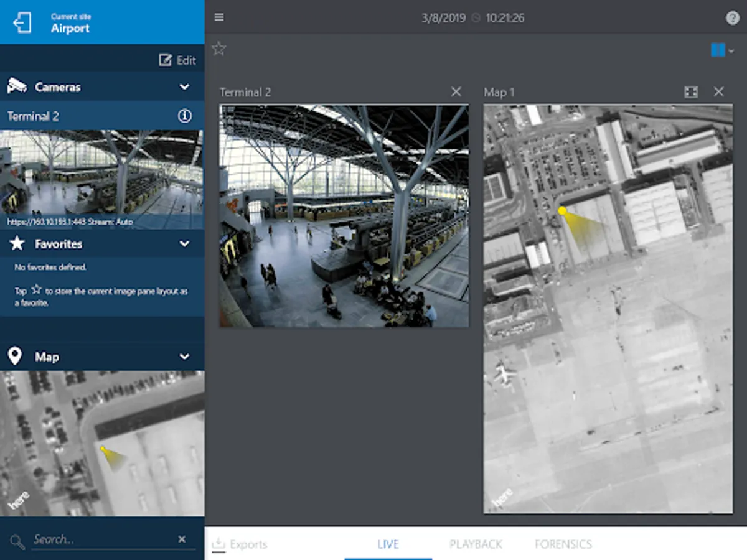Image resolution: width=747 pixels, height=560 pixels.
Task: Collapse the Cameras section
Action: (184, 87)
